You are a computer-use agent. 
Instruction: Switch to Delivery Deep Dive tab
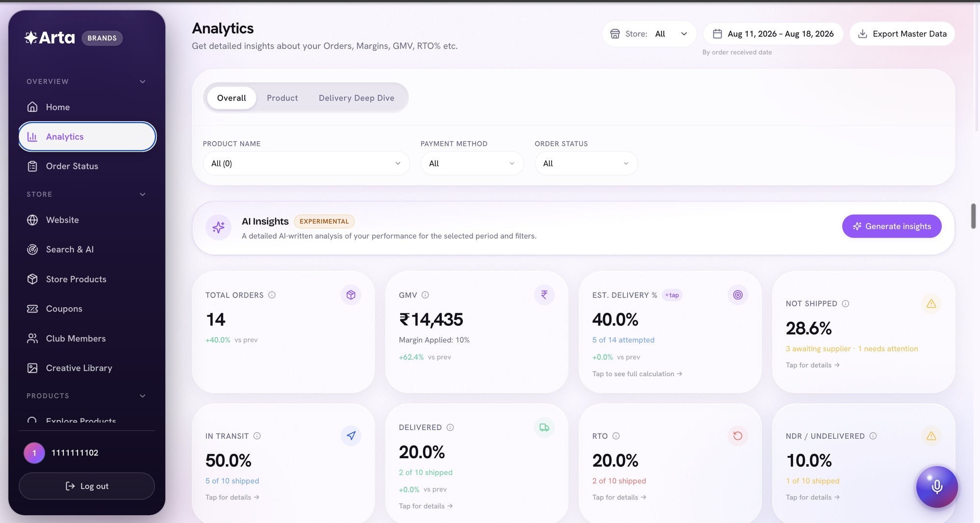coord(356,98)
